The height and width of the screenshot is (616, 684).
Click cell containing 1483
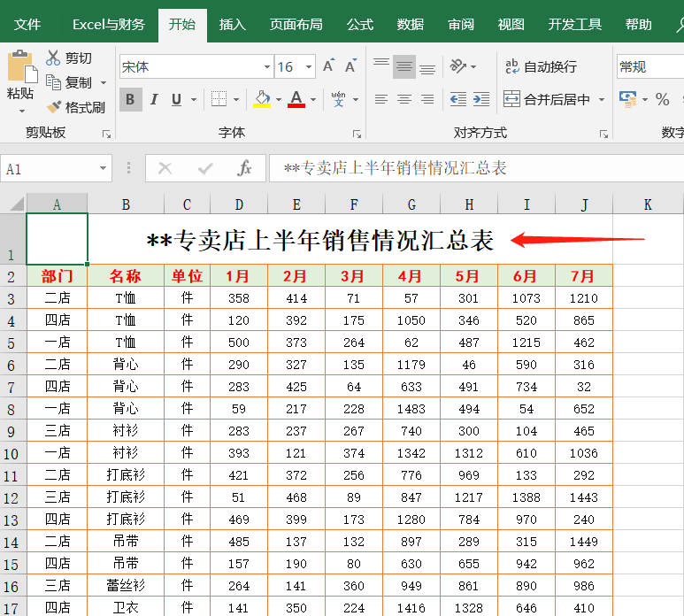pyautogui.click(x=411, y=409)
